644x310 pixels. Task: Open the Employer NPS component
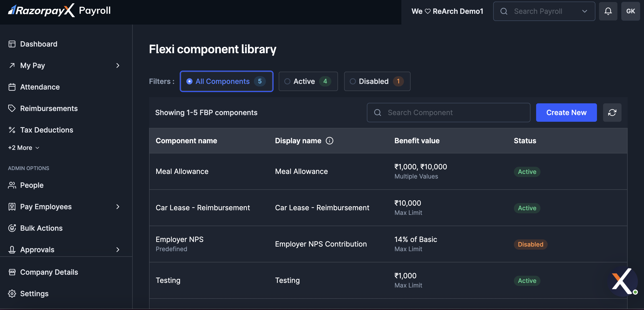[179, 239]
